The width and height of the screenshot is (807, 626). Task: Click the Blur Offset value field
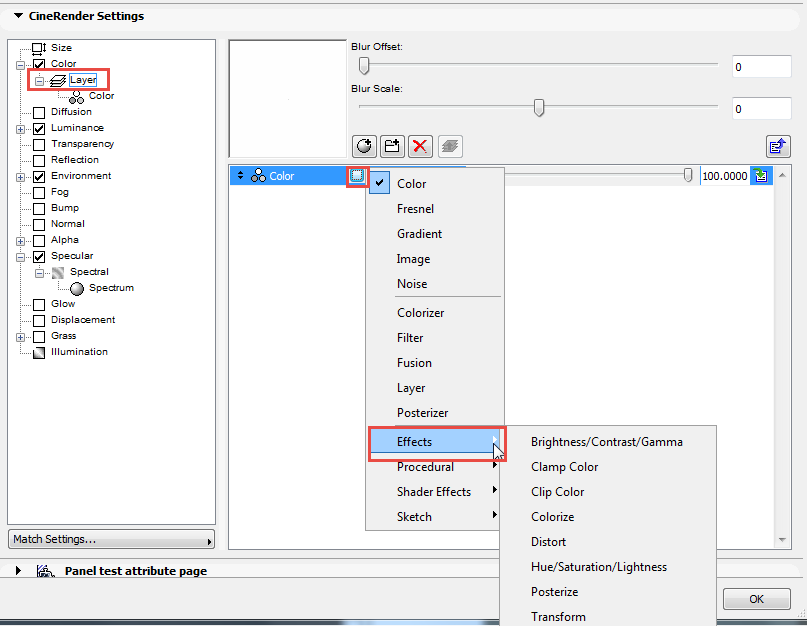(761, 67)
